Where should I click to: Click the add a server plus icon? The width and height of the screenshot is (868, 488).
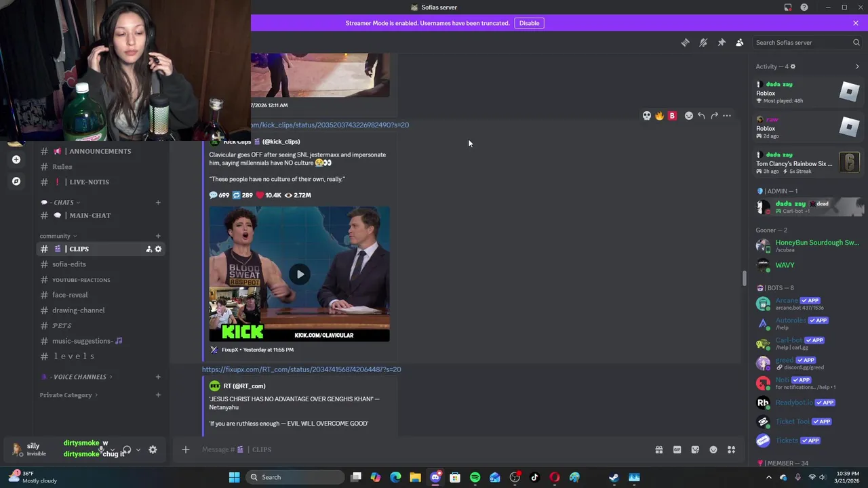click(16, 160)
